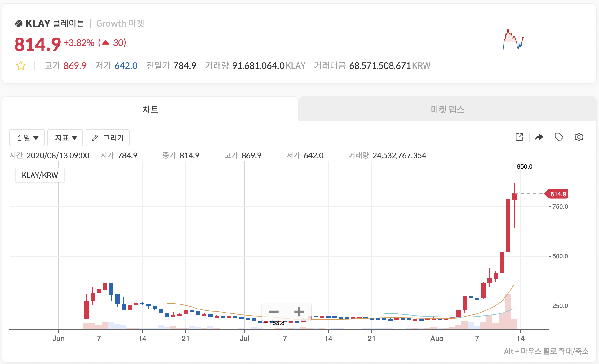Switch to the 마켓 뎁스 tab
Screen dimensions: 599x364
point(447,109)
